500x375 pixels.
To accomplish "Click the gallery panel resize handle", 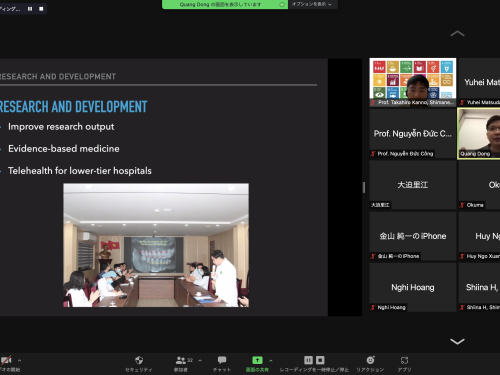I will tap(364, 187).
